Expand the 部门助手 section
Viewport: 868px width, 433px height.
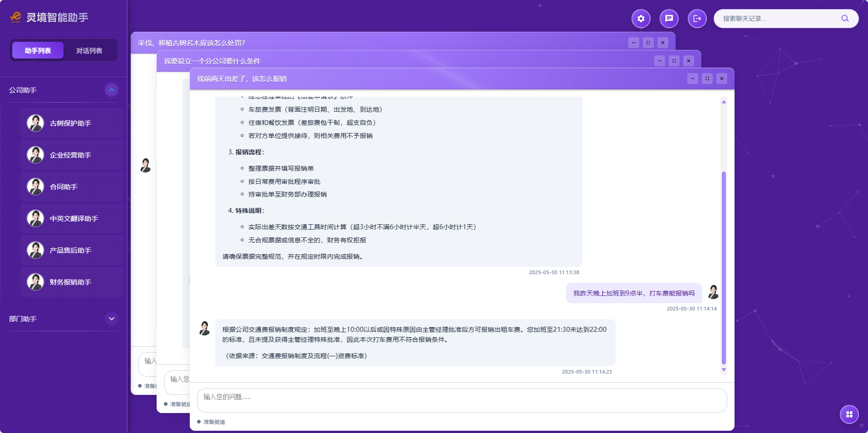pyautogui.click(x=111, y=319)
